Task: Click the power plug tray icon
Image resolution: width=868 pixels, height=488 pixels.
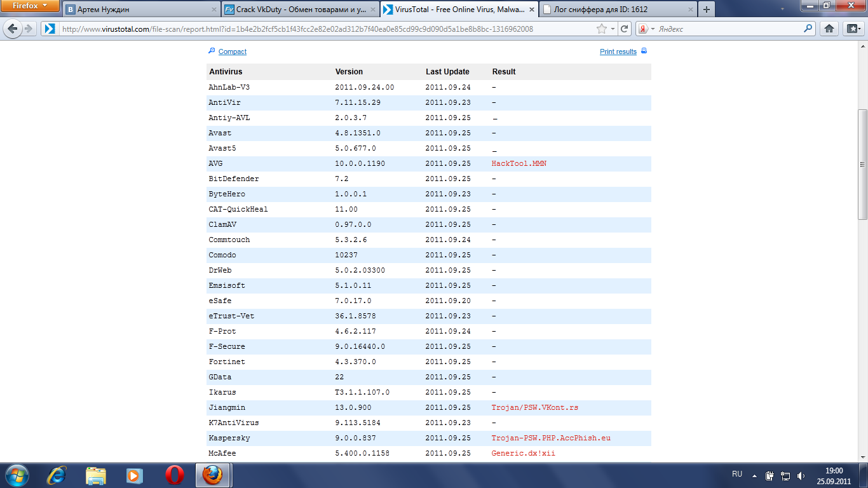Action: click(770, 475)
